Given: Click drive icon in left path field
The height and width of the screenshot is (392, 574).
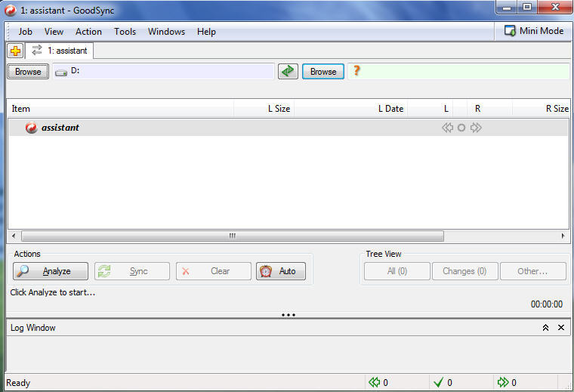Looking at the screenshot, I should coord(61,73).
